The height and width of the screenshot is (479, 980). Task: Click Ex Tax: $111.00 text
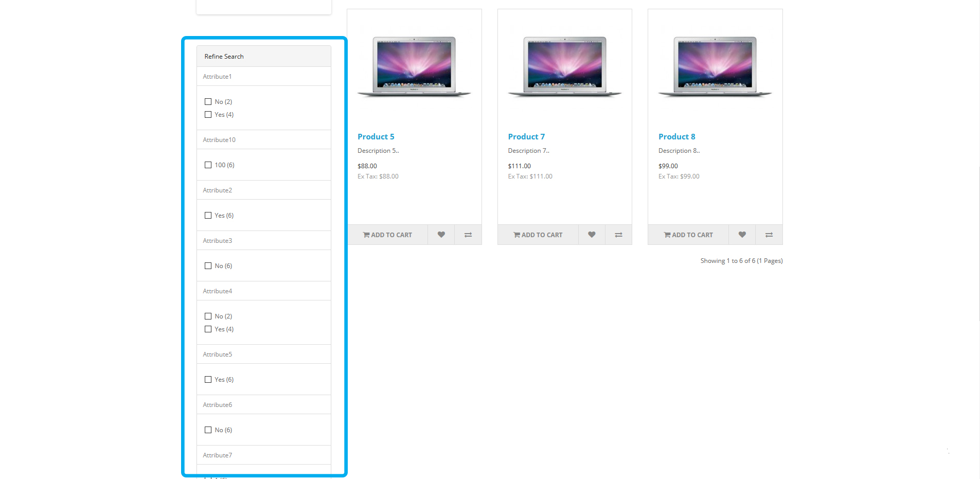point(530,176)
